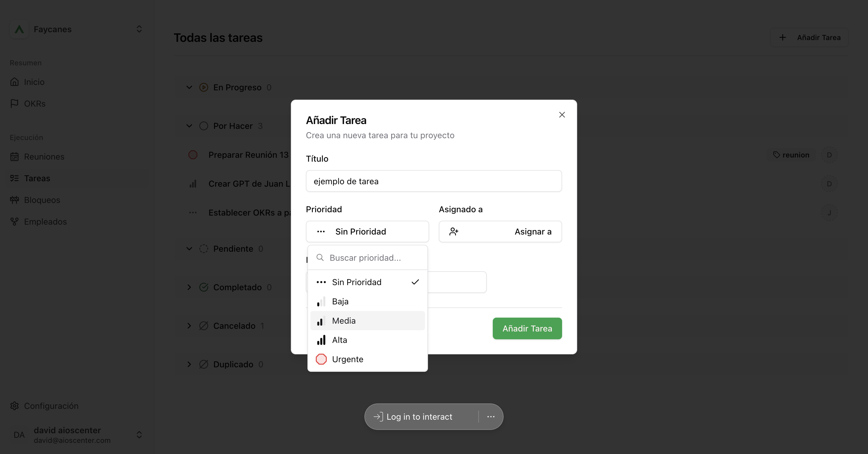Image resolution: width=868 pixels, height=454 pixels.
Task: Click the OKRs flag icon
Action: coord(14,103)
